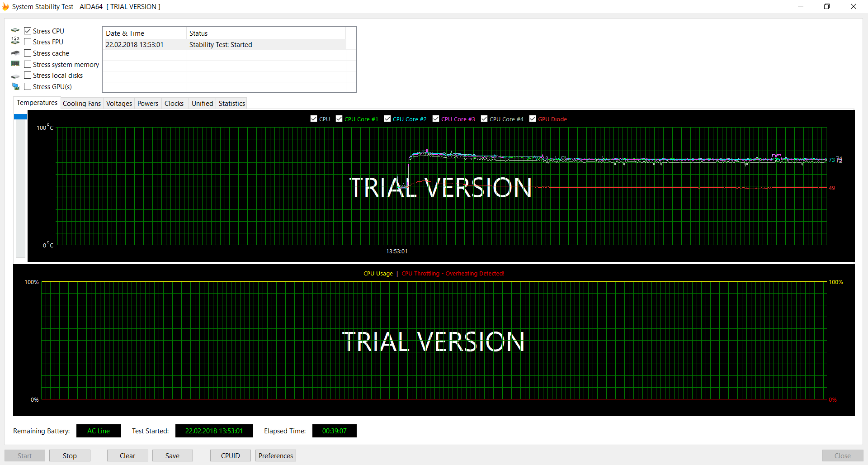Image resolution: width=868 pixels, height=465 pixels.
Task: Hide the GPU Diode graph line
Action: point(533,119)
